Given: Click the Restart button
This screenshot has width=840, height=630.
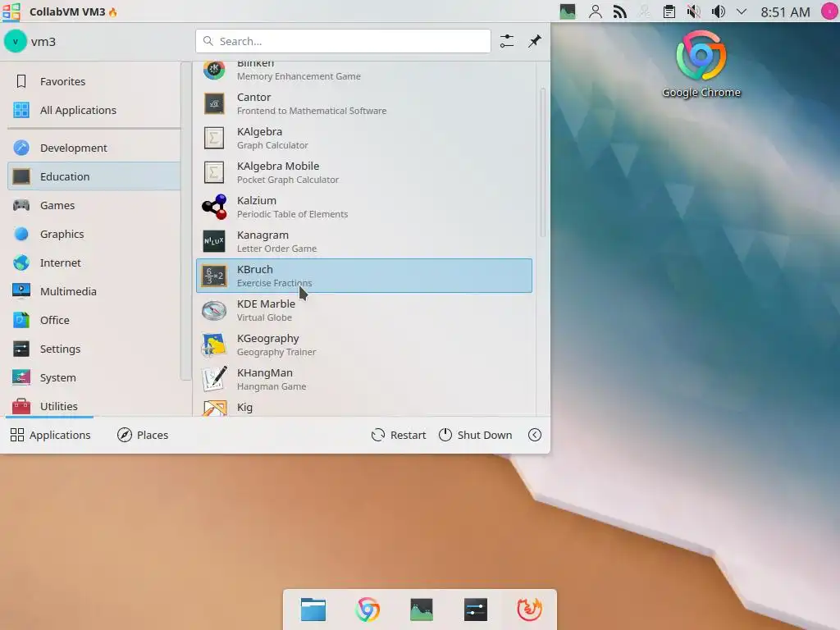Looking at the screenshot, I should pyautogui.click(x=399, y=435).
